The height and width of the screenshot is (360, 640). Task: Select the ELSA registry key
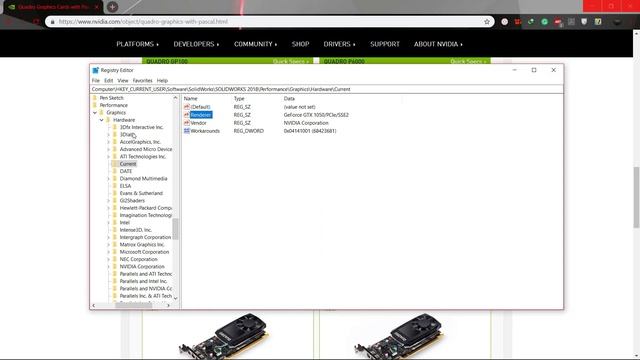click(125, 186)
